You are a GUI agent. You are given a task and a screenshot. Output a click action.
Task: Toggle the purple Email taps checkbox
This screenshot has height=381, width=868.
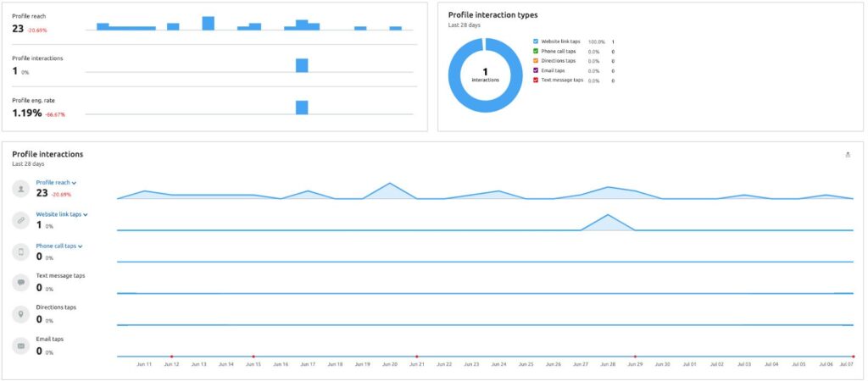tap(536, 70)
